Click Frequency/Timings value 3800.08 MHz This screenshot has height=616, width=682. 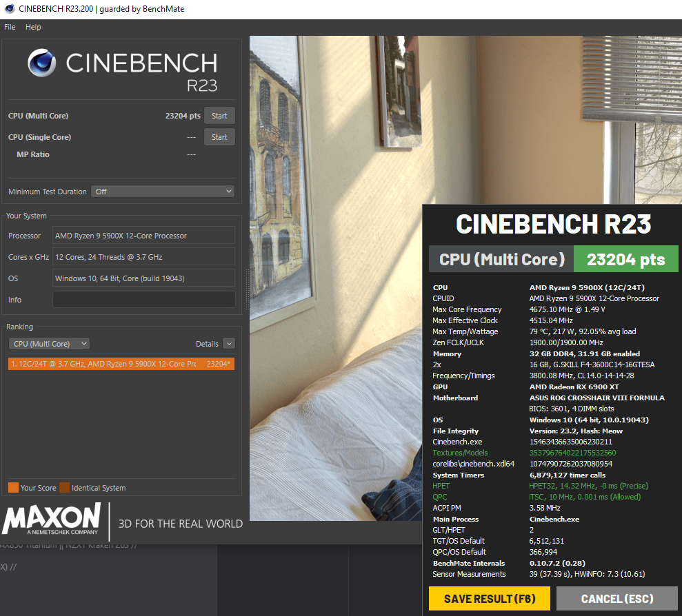(581, 376)
